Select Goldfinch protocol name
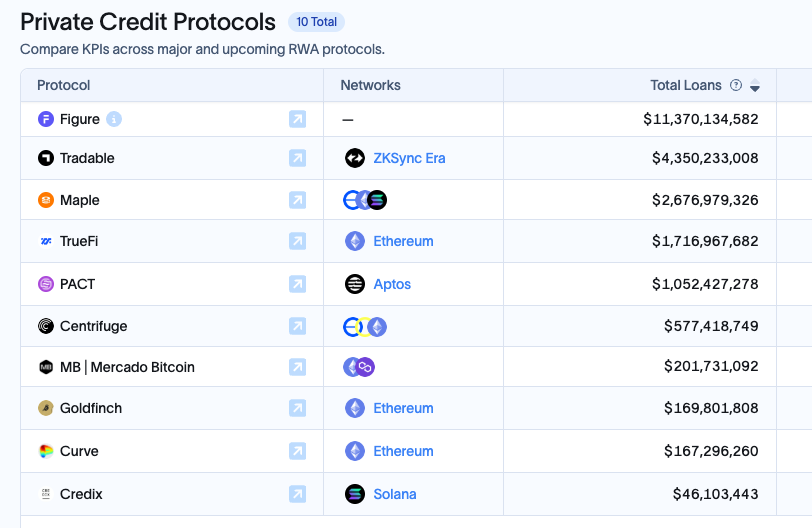 pyautogui.click(x=91, y=408)
